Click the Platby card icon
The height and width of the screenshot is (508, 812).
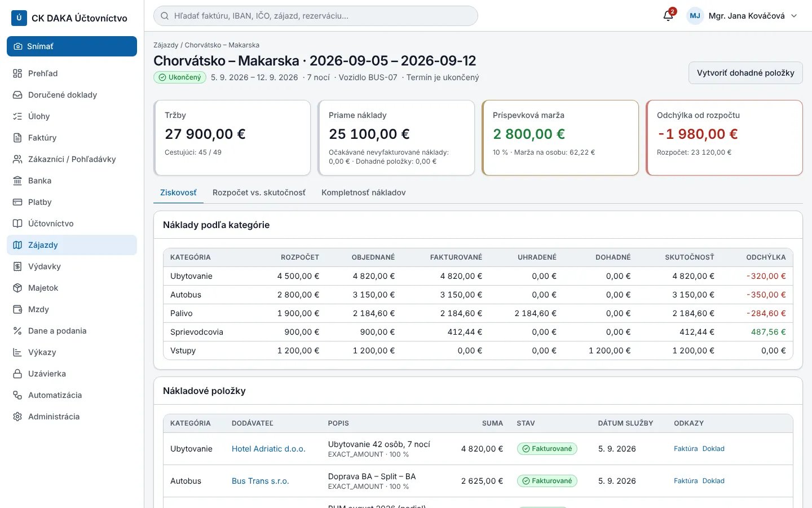coord(17,202)
